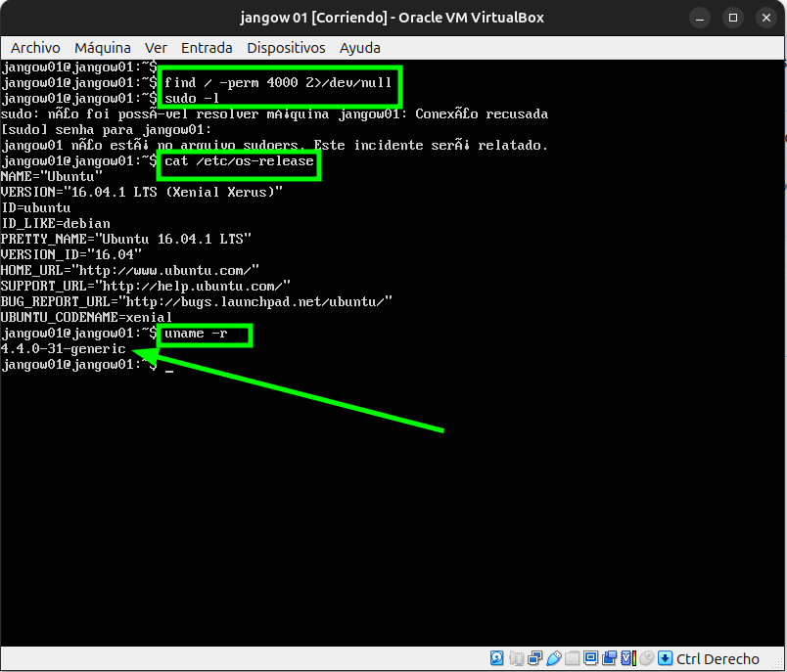
Task: Open the network adapter indicator
Action: [x=534, y=658]
